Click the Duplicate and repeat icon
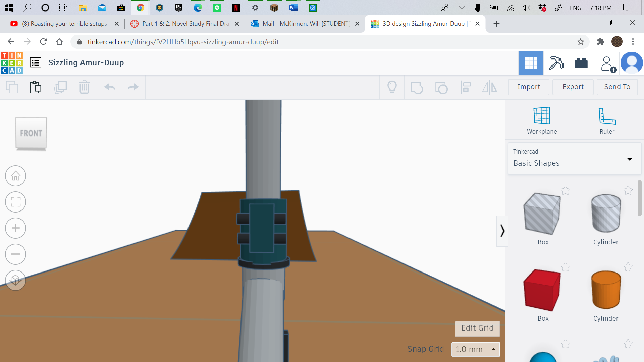 [x=60, y=87]
